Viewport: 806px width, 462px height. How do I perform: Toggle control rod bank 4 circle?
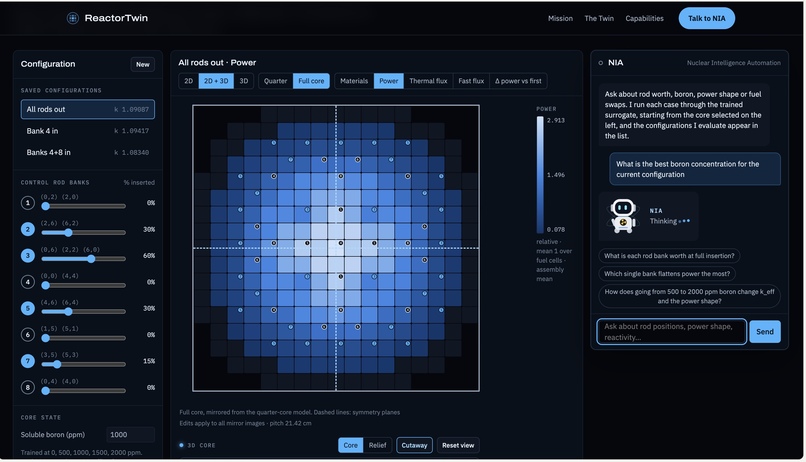[x=28, y=282]
